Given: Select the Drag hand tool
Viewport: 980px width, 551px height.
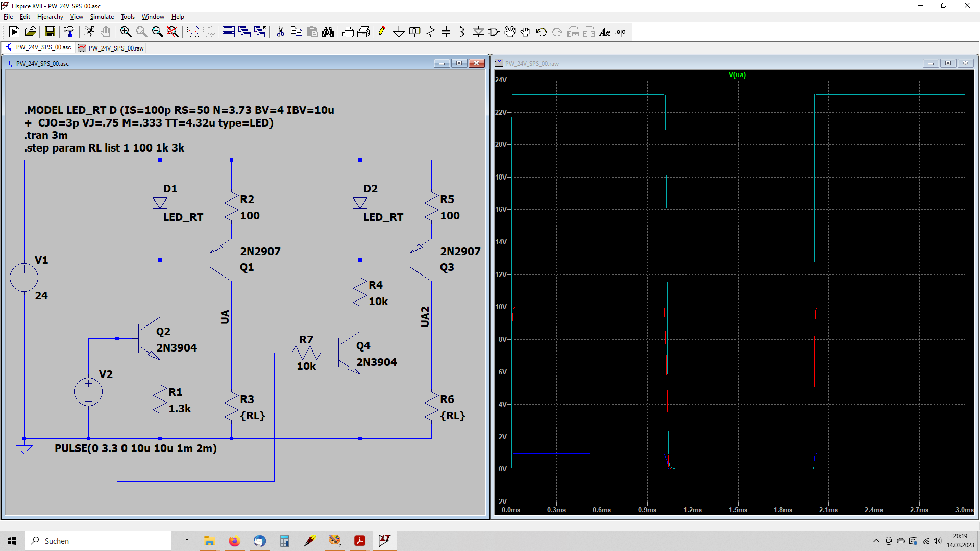Looking at the screenshot, I should click(526, 32).
